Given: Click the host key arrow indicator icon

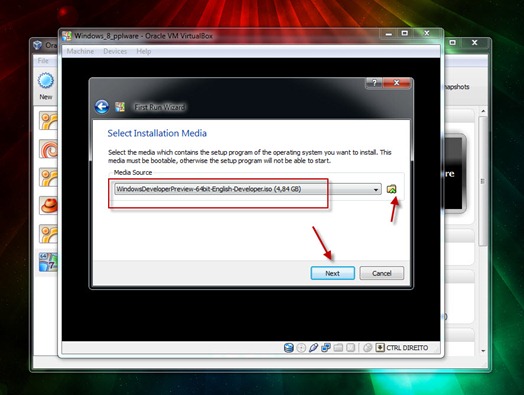Looking at the screenshot, I should [x=380, y=348].
